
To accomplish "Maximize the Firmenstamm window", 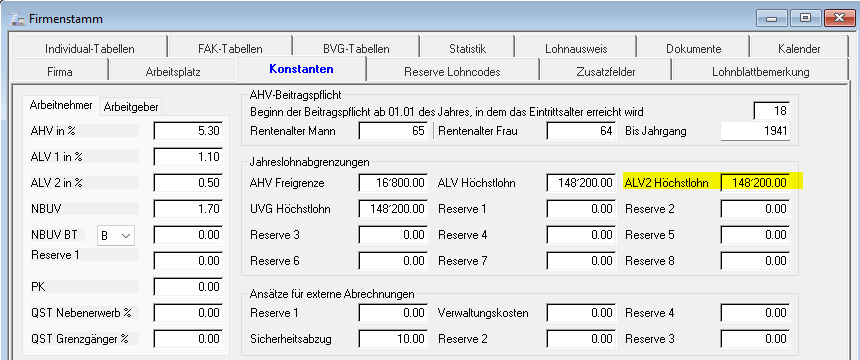I will pyautogui.click(x=805, y=18).
